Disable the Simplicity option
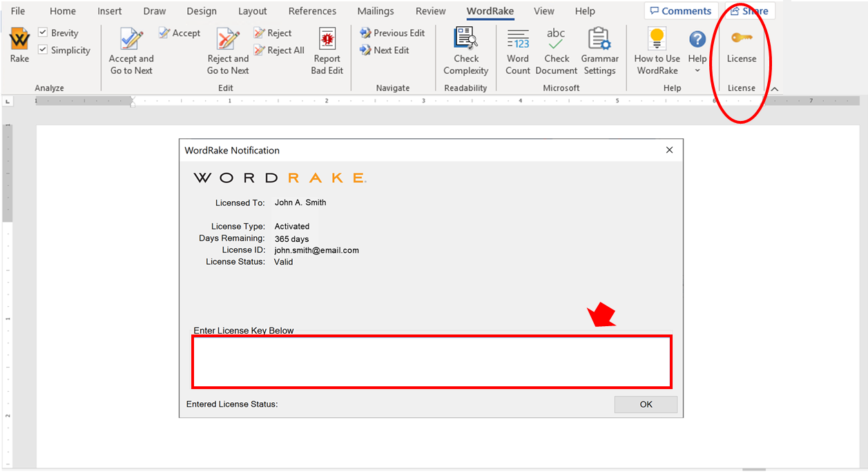The height and width of the screenshot is (472, 868). pyautogui.click(x=44, y=50)
